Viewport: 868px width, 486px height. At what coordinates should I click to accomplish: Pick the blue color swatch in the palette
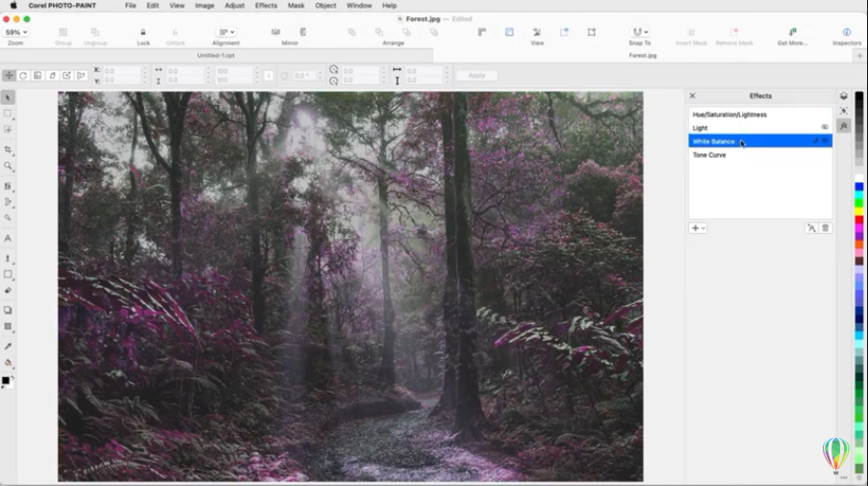[858, 187]
